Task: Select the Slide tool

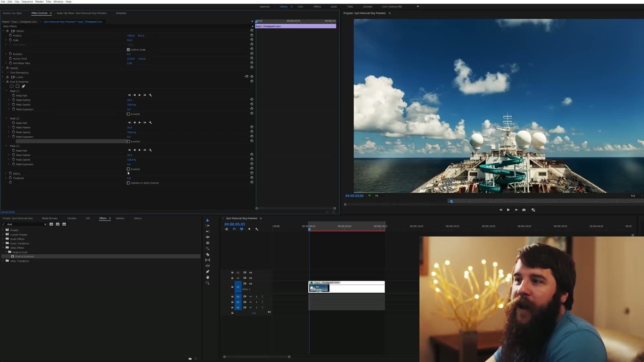Action: pos(208,265)
